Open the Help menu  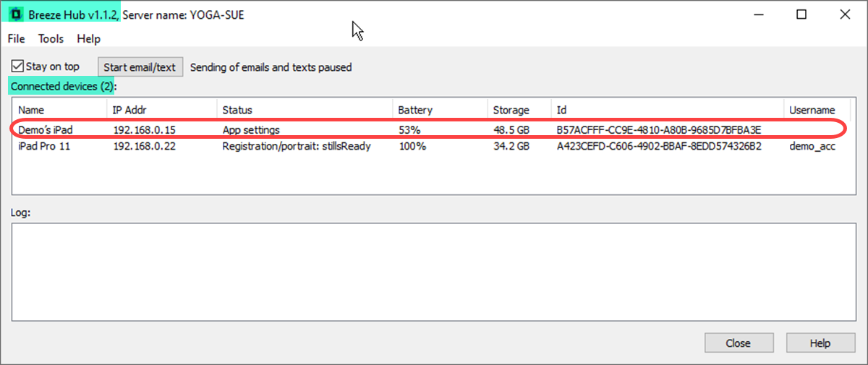click(88, 39)
